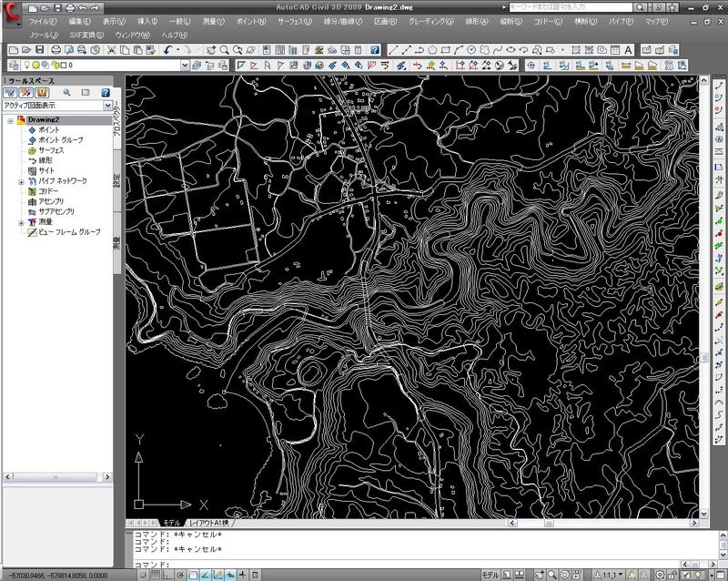The height and width of the screenshot is (581, 728).
Task: Open the Table tool in the draw toolbar
Action: click(615, 50)
